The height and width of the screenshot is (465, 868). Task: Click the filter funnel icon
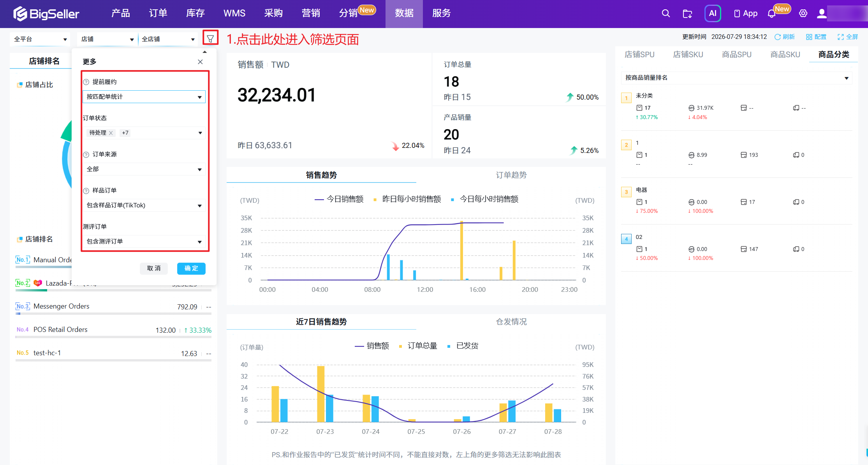pos(210,39)
